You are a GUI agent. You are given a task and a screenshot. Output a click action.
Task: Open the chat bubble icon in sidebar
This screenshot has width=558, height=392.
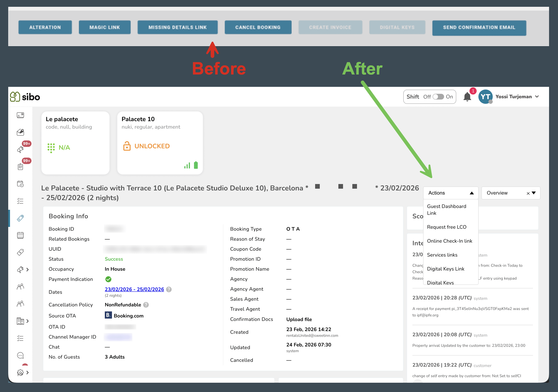(x=20, y=355)
